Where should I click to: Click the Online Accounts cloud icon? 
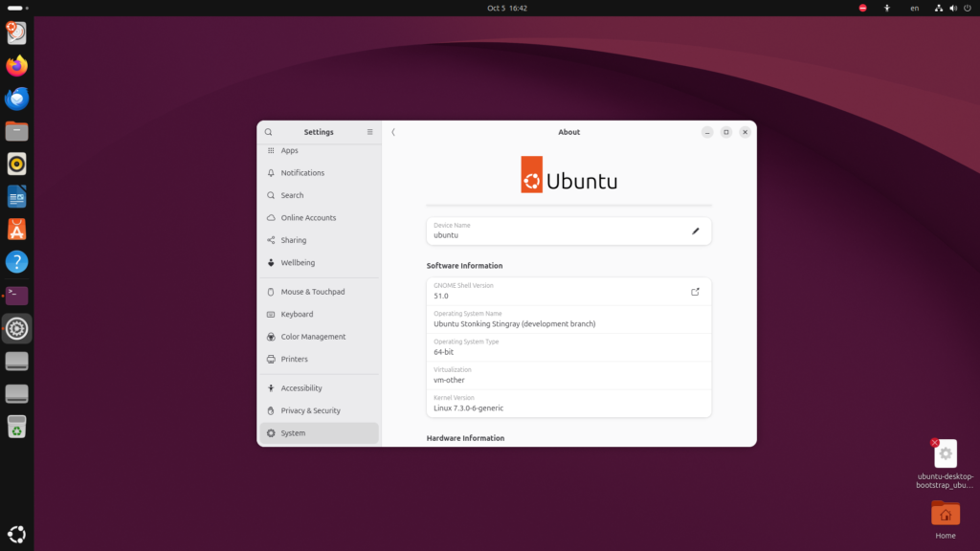tap(271, 218)
